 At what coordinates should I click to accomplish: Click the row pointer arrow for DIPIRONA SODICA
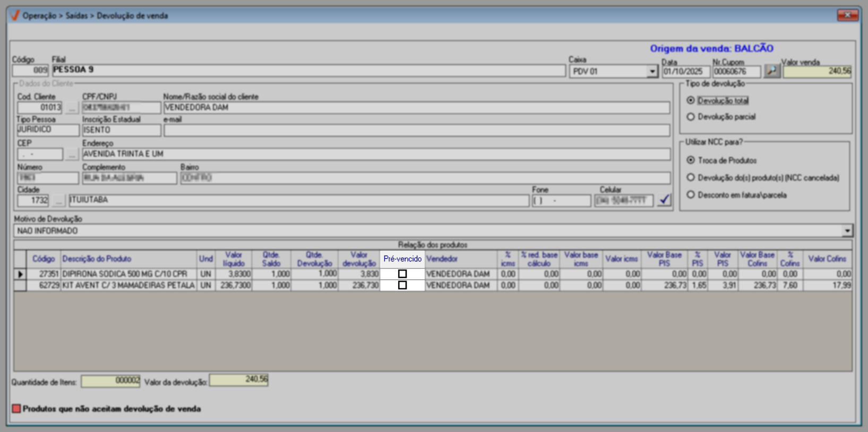(x=20, y=274)
